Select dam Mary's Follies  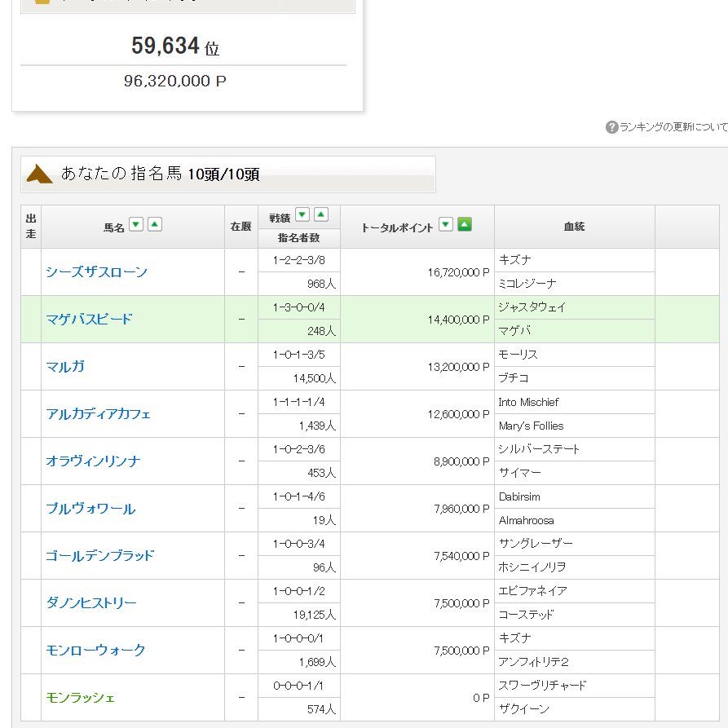click(532, 426)
